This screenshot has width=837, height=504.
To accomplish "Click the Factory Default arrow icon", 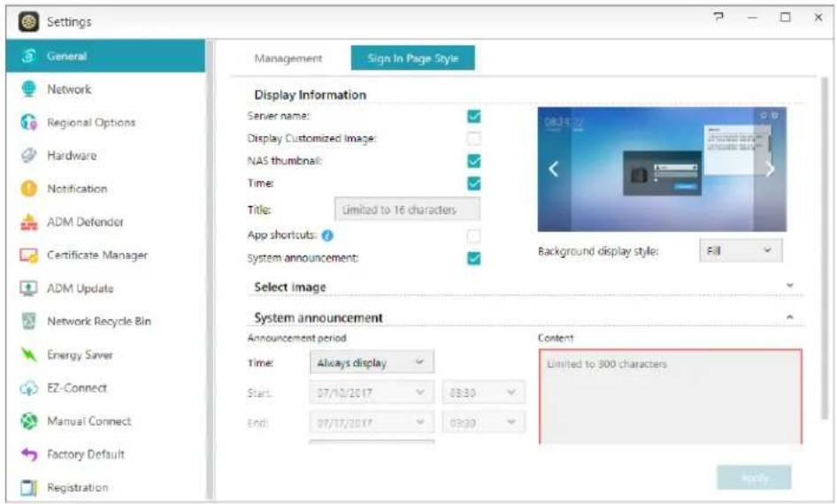I will click(x=29, y=454).
